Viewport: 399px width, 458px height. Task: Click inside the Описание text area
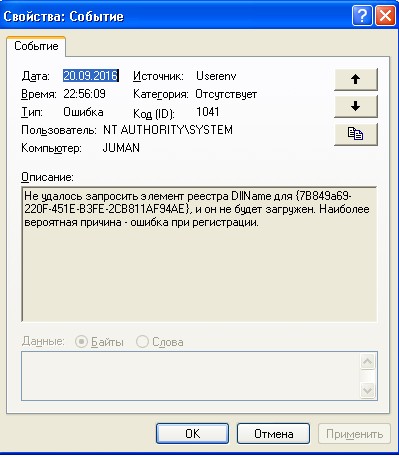199,254
